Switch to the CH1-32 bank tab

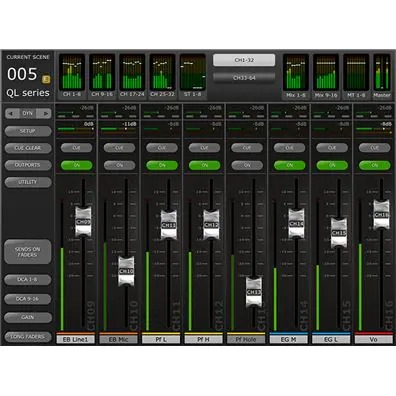pyautogui.click(x=244, y=60)
